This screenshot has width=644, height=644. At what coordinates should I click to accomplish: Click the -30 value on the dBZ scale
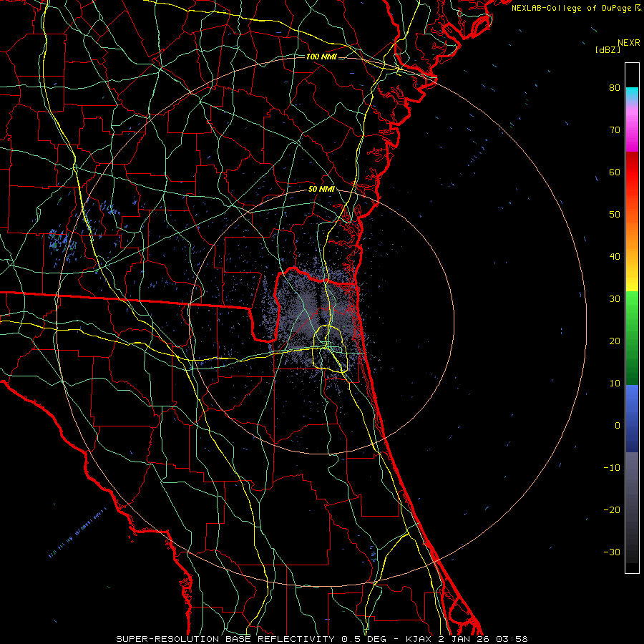[612, 552]
